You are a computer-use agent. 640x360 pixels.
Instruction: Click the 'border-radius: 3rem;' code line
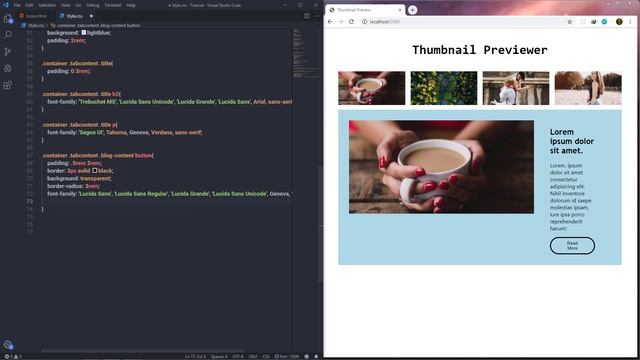point(73,186)
